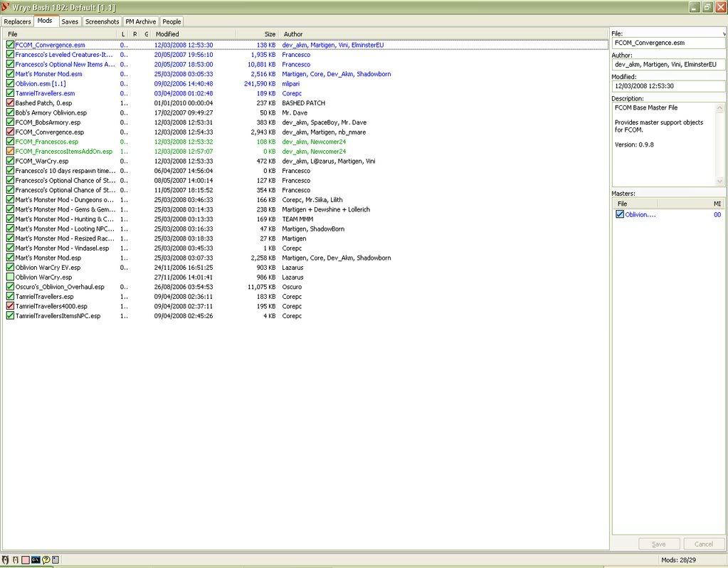The image size is (728, 568).
Task: Select FCOM_Francescos.esp green file name
Action: click(x=47, y=142)
